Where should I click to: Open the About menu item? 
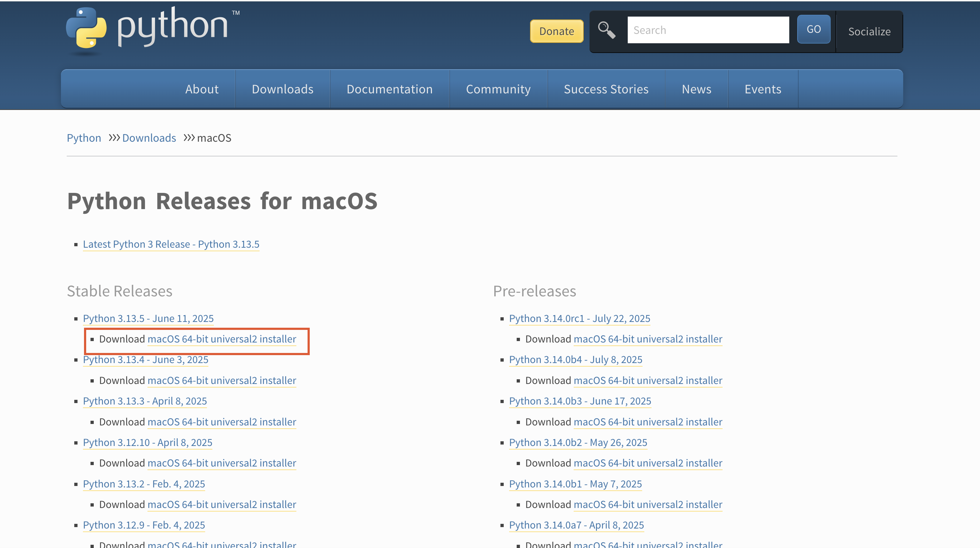(x=202, y=89)
